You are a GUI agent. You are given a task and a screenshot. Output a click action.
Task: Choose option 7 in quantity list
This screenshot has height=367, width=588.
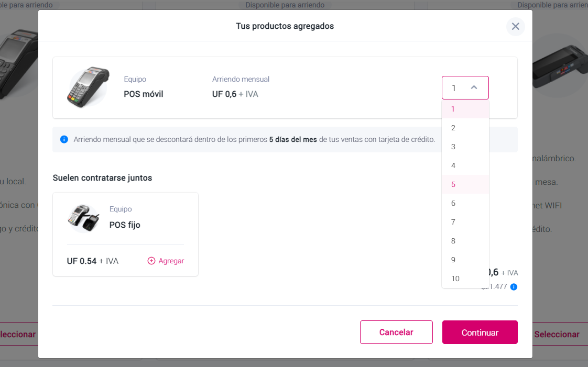click(465, 222)
